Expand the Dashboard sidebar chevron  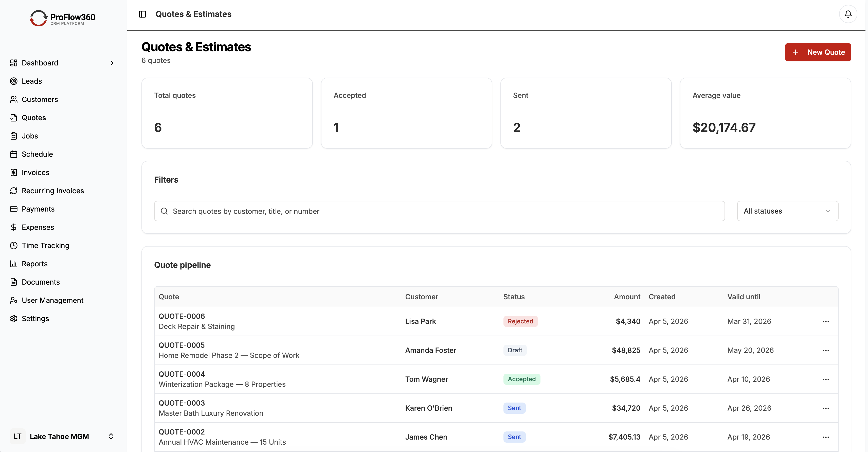point(112,63)
